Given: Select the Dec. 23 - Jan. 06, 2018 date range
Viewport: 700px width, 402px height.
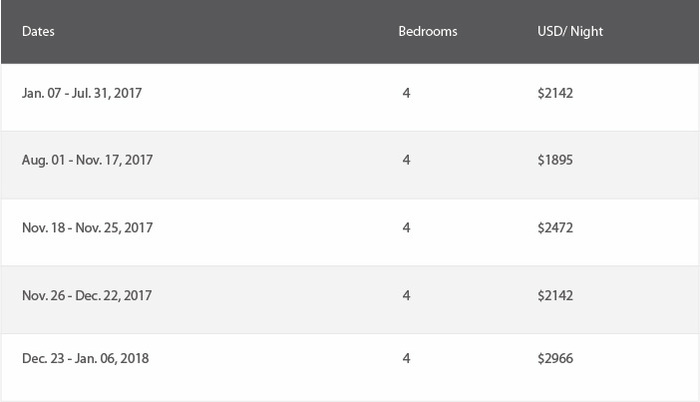Looking at the screenshot, I should [x=85, y=358].
